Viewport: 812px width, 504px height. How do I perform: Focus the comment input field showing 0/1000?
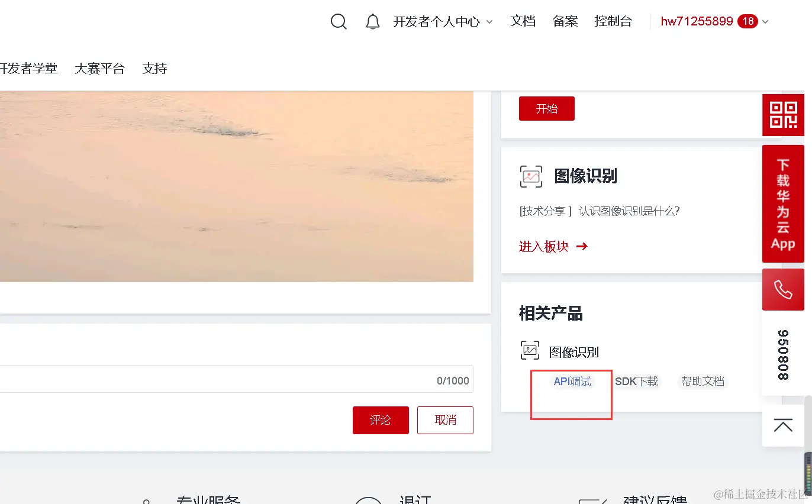pos(237,379)
